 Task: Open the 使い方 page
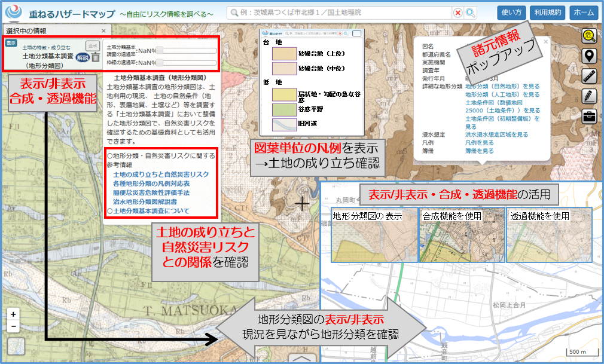coord(511,13)
